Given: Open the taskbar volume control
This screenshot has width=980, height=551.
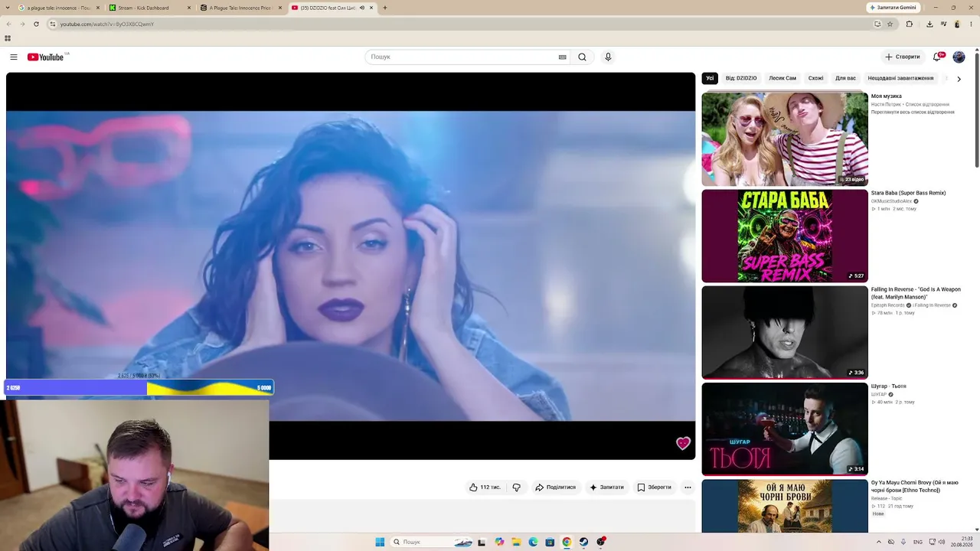Looking at the screenshot, I should (941, 542).
